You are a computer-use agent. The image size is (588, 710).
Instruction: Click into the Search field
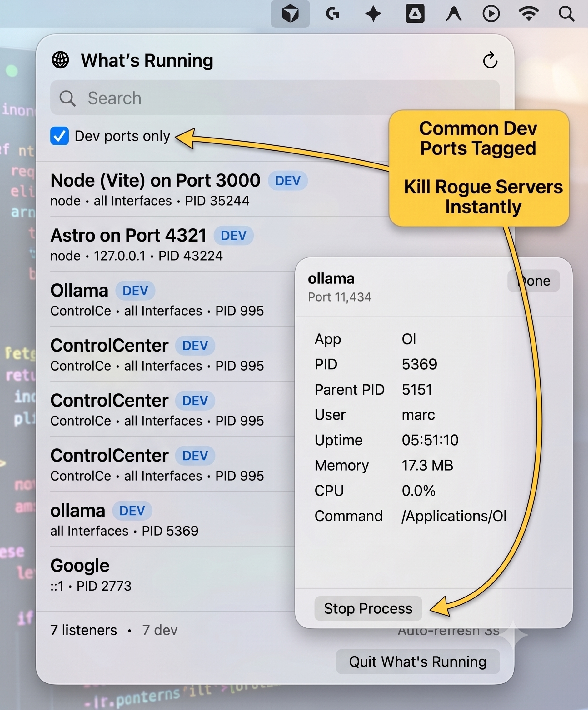click(275, 98)
